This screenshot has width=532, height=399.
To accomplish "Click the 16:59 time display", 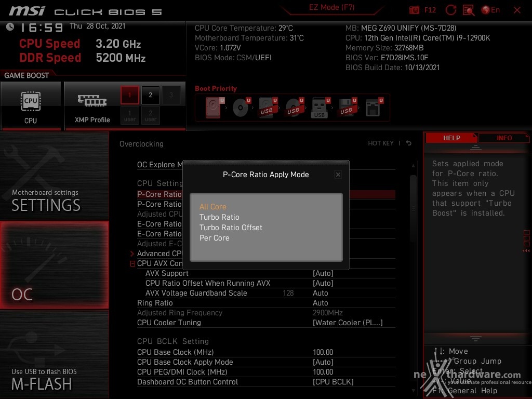I will [42, 28].
